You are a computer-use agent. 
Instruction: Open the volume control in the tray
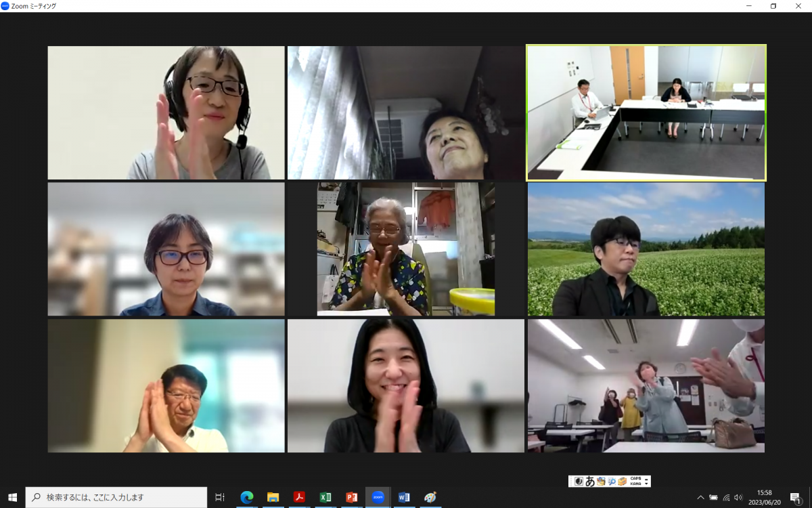pos(738,497)
